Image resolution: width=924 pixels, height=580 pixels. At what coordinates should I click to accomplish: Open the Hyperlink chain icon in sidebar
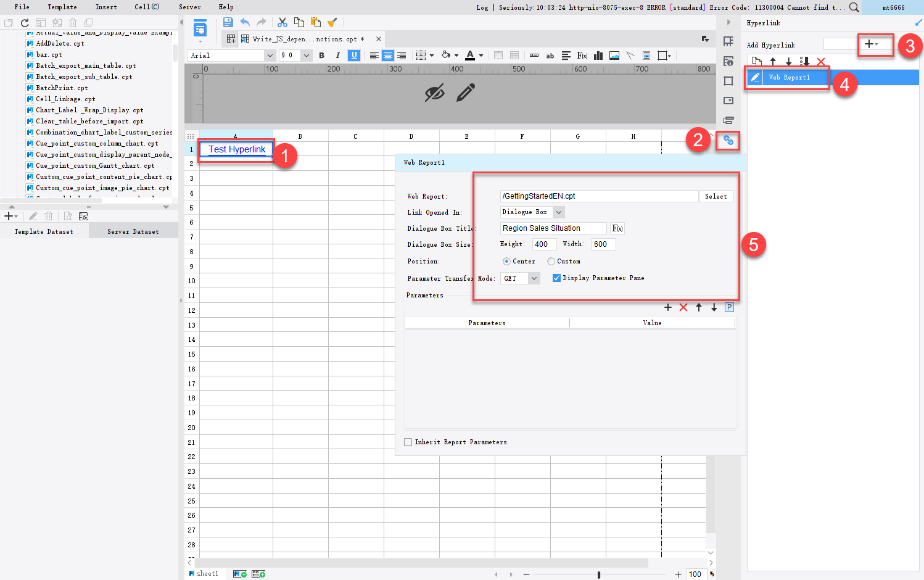pos(728,141)
